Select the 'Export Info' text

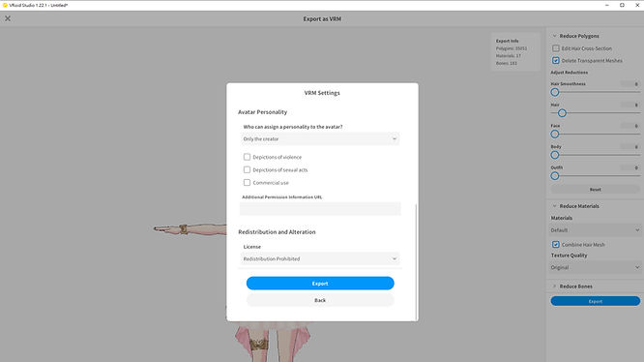pyautogui.click(x=508, y=41)
